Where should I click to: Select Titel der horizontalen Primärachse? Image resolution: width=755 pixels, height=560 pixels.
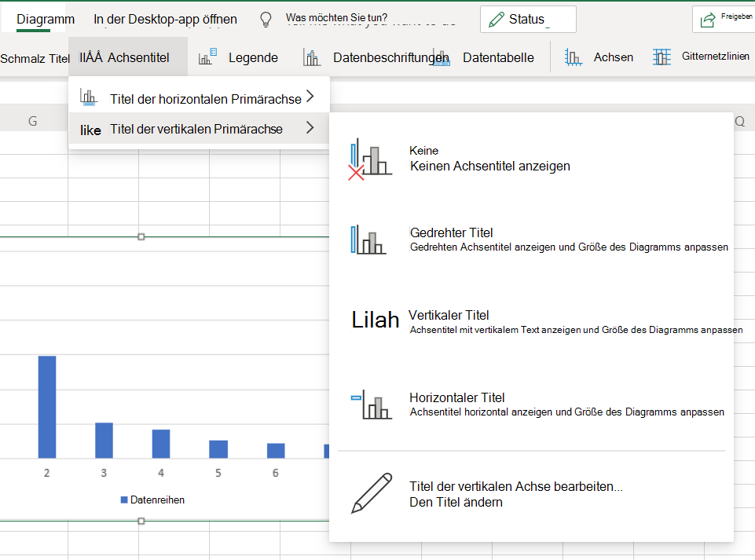click(x=199, y=97)
